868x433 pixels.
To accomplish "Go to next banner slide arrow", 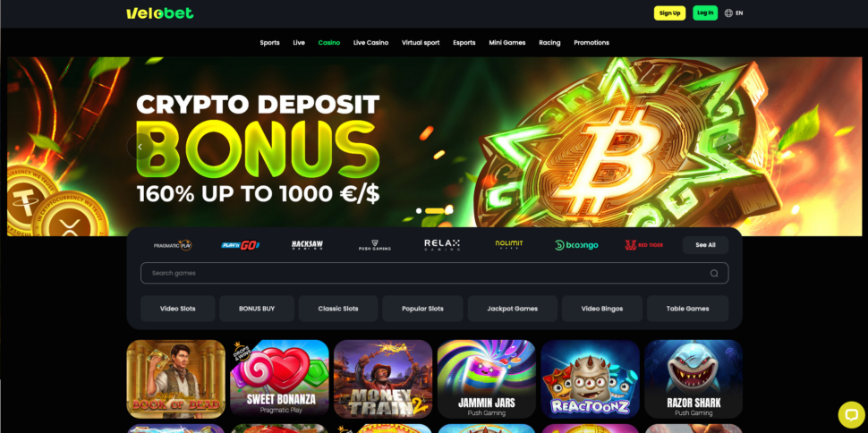I will [x=729, y=147].
